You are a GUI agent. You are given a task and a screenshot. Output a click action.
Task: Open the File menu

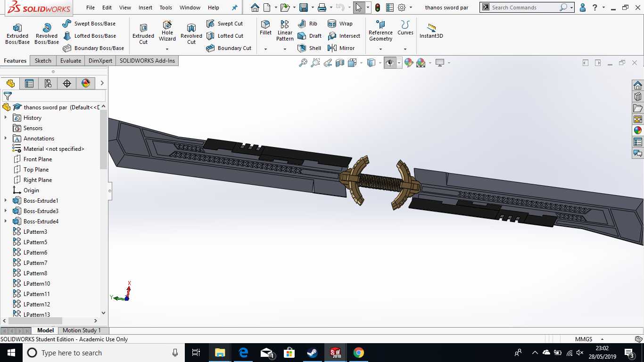(x=91, y=8)
